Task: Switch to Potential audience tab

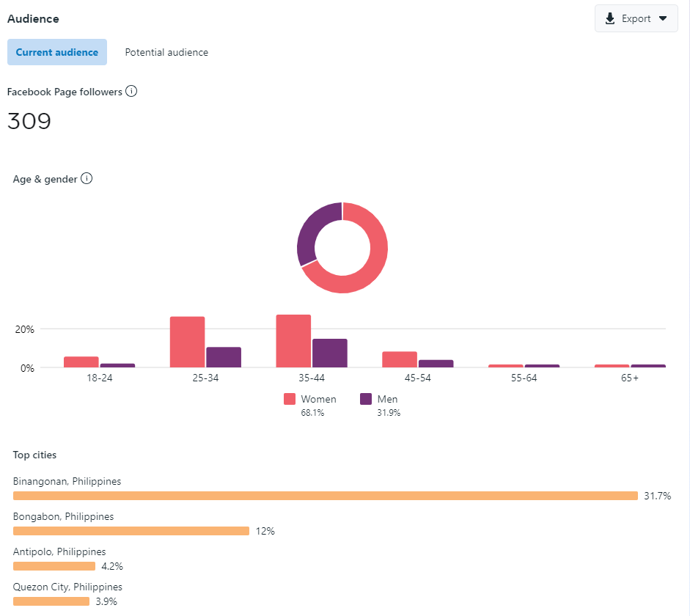Action: pos(166,52)
